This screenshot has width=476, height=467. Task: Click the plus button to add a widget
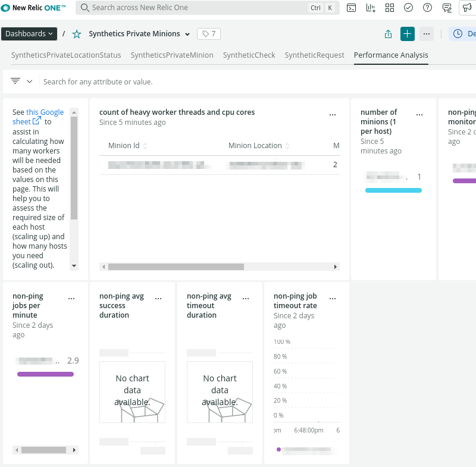pyautogui.click(x=407, y=34)
